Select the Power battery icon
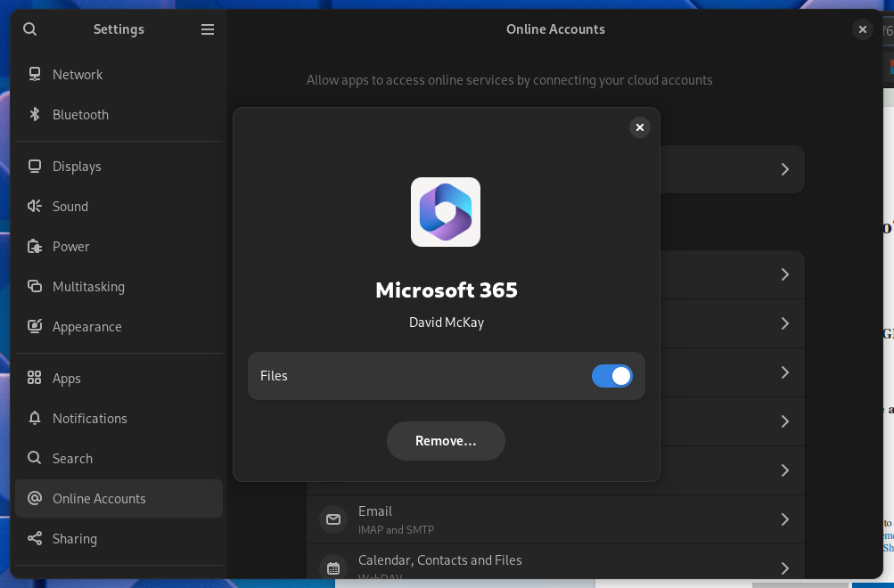894x588 pixels. (x=35, y=247)
